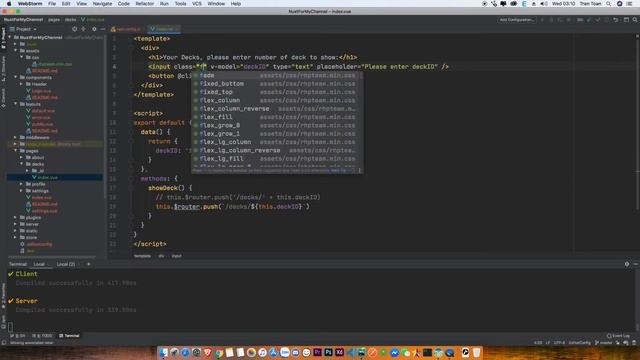This screenshot has width=640, height=360.
Task: Click the Terminal tool window button at bottom
Action: click(69, 336)
